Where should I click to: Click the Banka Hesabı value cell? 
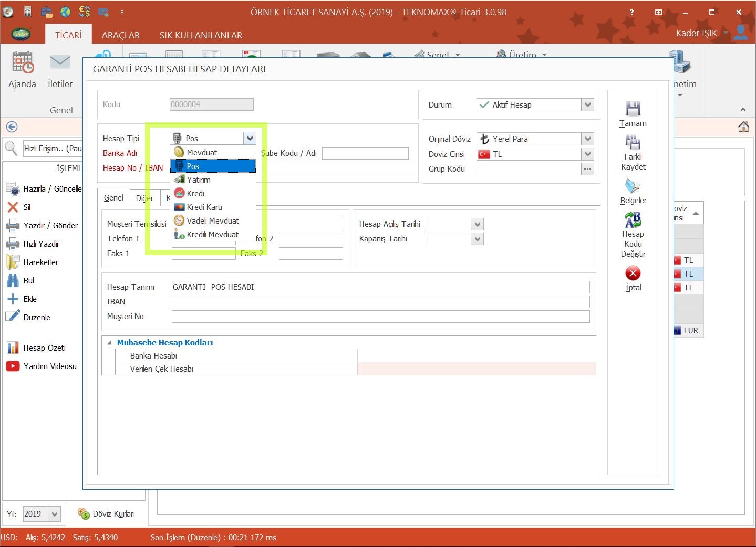[x=477, y=355]
